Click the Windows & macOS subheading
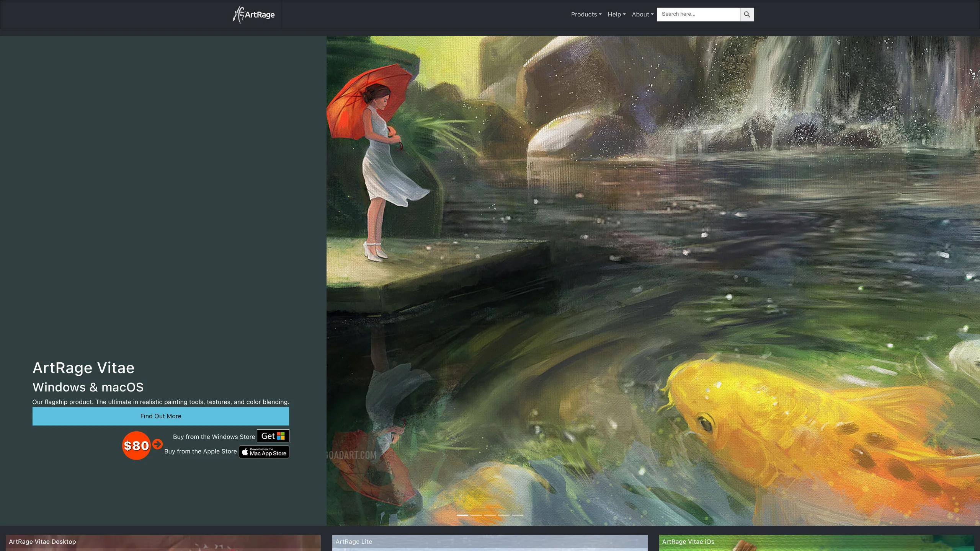 pyautogui.click(x=88, y=387)
